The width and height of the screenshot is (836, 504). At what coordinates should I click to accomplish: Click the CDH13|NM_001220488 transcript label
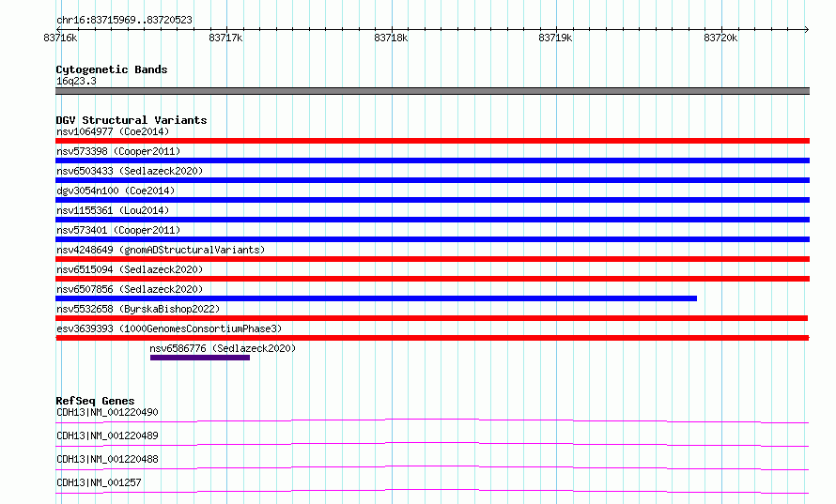(x=107, y=459)
